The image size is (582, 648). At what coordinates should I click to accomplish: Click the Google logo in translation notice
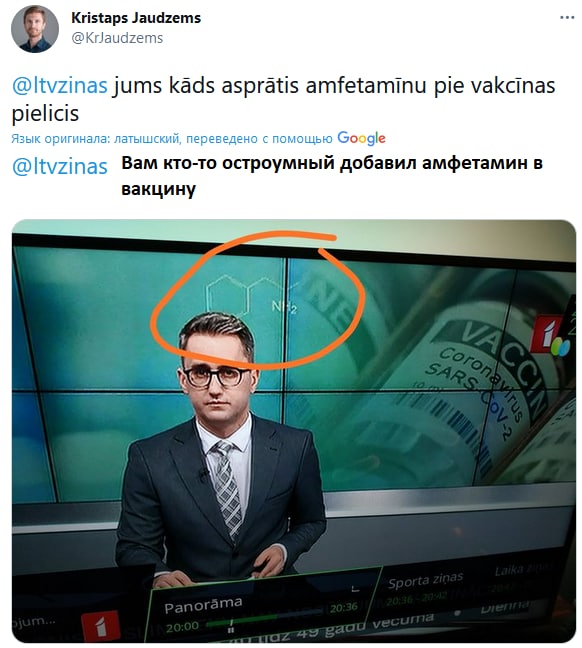pos(361,138)
